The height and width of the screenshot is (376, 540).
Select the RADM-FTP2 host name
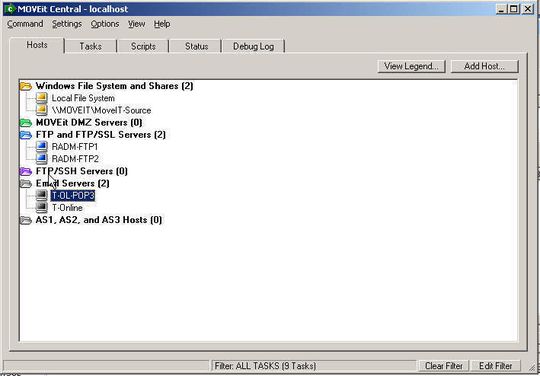point(75,159)
